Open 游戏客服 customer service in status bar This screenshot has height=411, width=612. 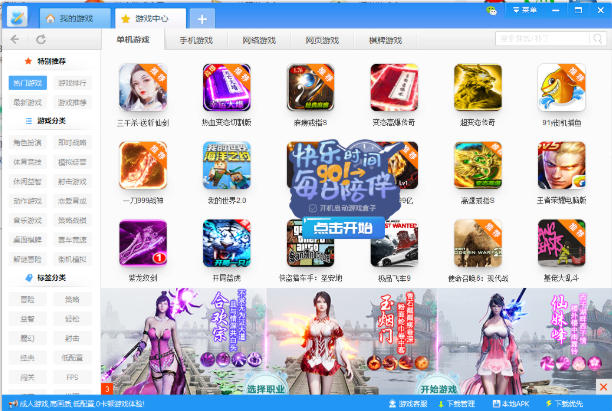tap(408, 404)
